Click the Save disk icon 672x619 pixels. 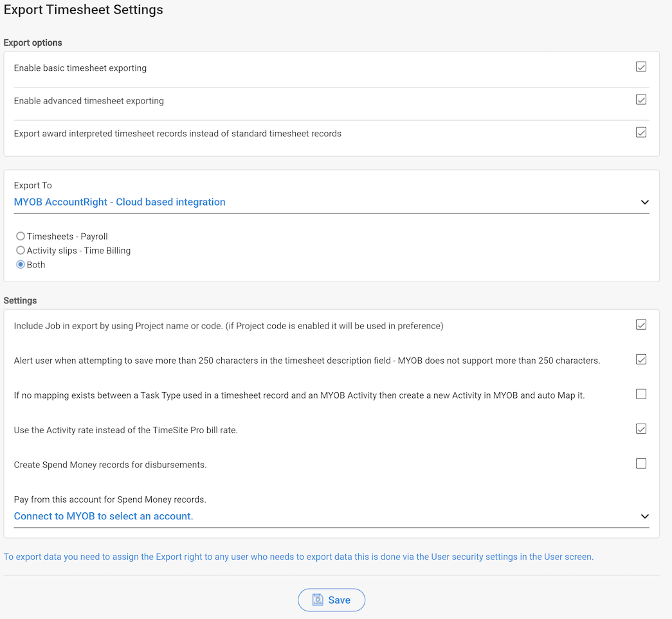(318, 600)
